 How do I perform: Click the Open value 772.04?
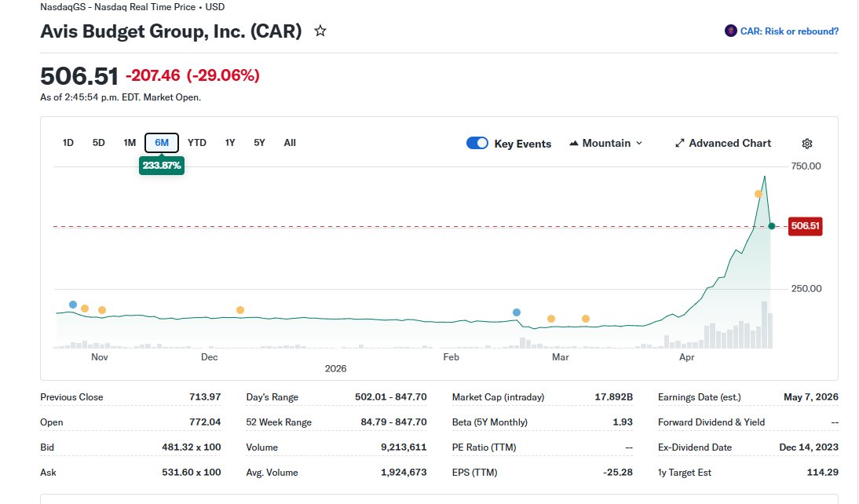205,422
